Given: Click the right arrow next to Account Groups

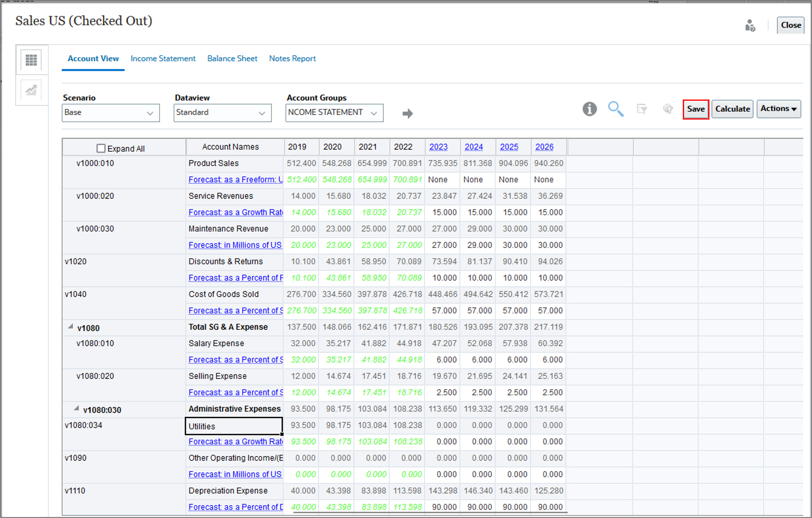Looking at the screenshot, I should pyautogui.click(x=408, y=113).
